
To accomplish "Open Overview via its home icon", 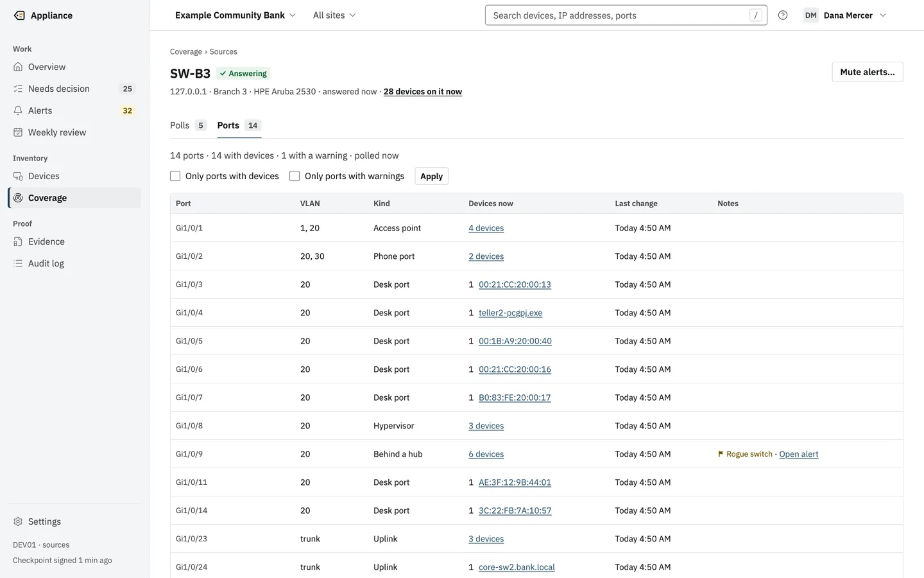I will [18, 67].
